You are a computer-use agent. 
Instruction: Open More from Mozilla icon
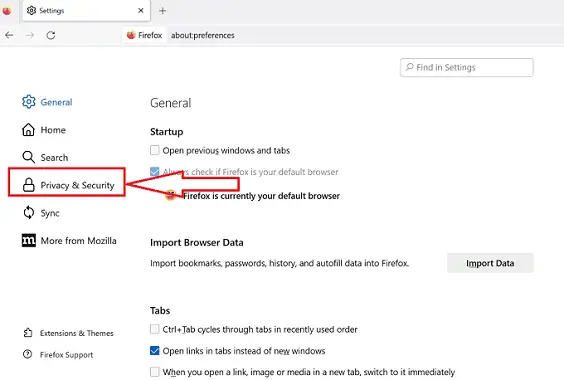tap(29, 240)
